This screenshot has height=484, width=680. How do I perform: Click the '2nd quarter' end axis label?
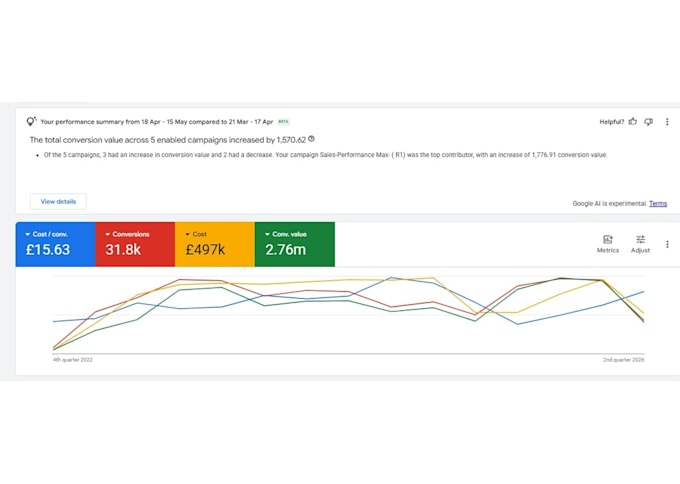[x=623, y=360]
